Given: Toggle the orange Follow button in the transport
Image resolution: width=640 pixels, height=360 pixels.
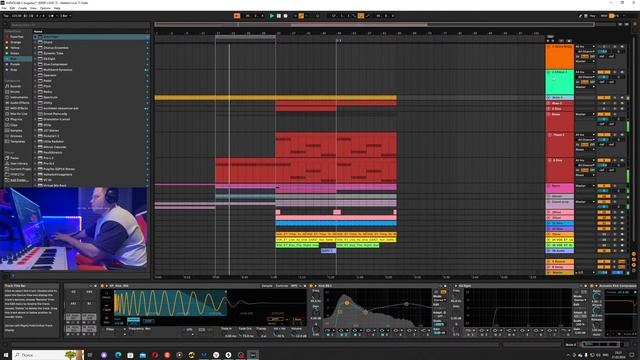Looking at the screenshot, I should coord(237,16).
